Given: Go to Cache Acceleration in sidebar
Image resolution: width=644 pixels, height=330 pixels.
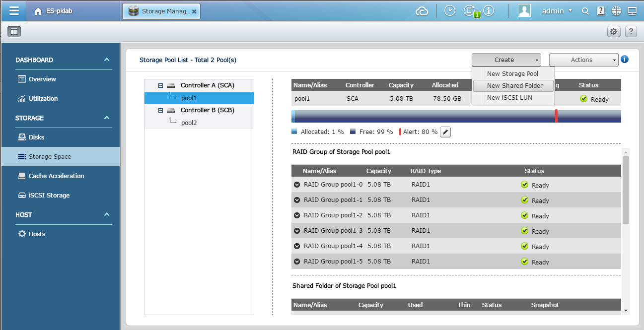Looking at the screenshot, I should [x=56, y=176].
